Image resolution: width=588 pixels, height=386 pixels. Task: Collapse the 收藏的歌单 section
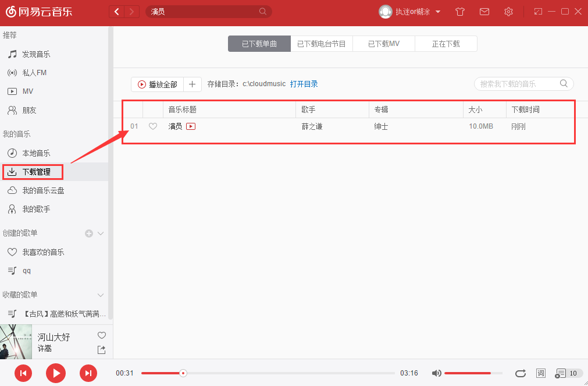click(x=100, y=295)
